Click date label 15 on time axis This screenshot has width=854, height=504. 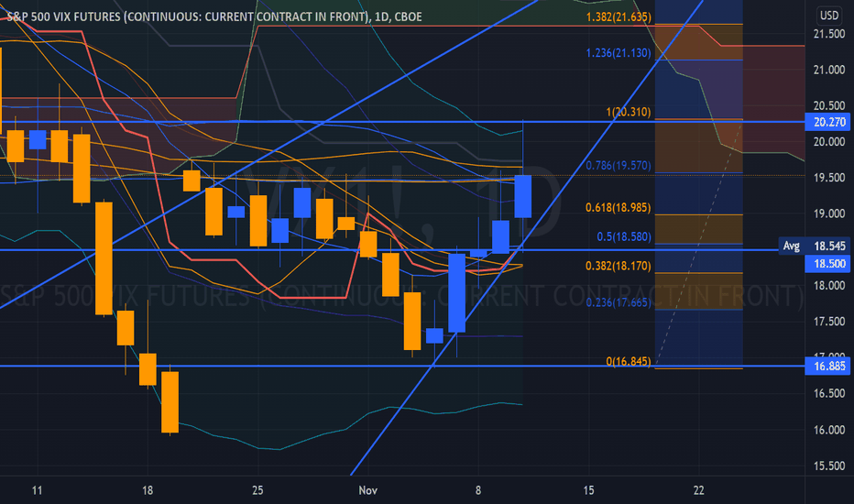589,490
